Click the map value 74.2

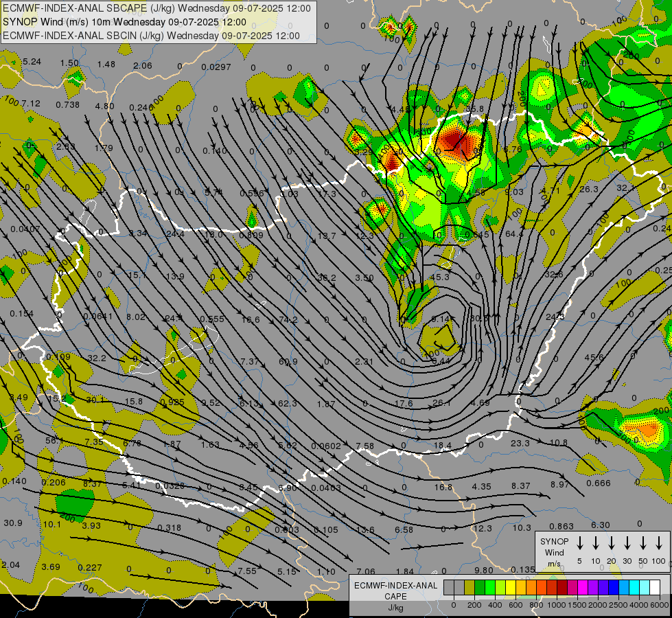pyautogui.click(x=288, y=319)
